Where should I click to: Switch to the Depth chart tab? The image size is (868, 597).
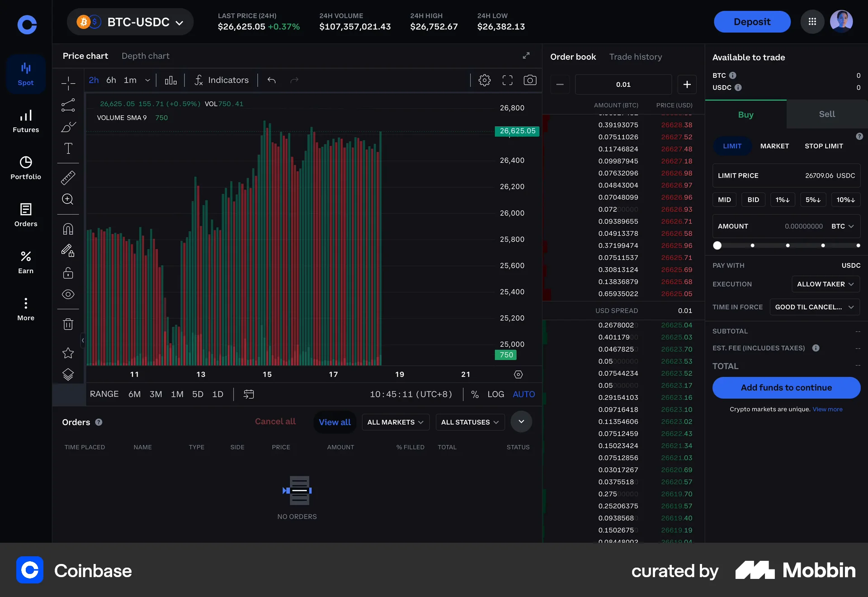[145, 56]
